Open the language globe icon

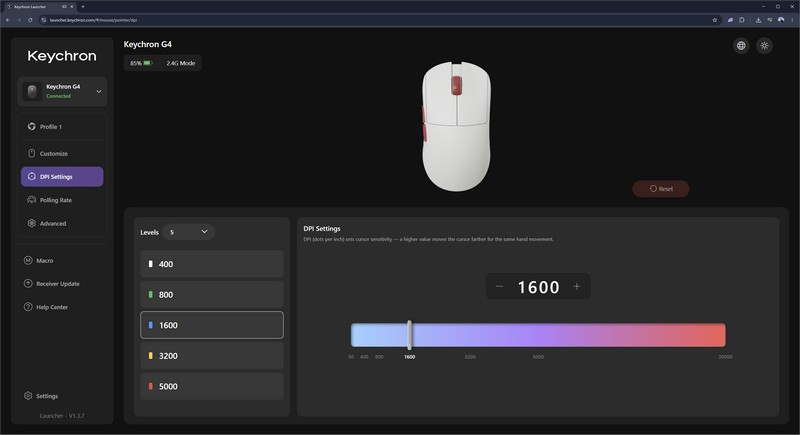click(x=741, y=46)
